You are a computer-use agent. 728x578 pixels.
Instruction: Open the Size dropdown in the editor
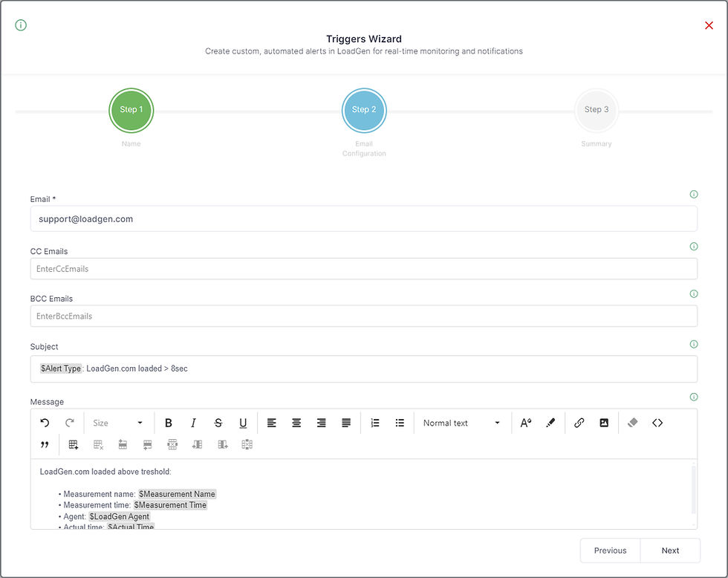(118, 422)
